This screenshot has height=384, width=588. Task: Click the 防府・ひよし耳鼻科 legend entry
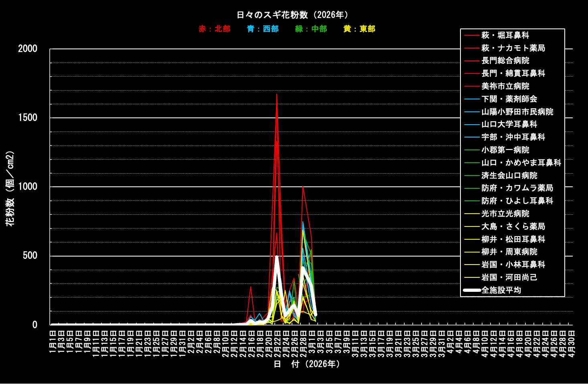pyautogui.click(x=517, y=201)
